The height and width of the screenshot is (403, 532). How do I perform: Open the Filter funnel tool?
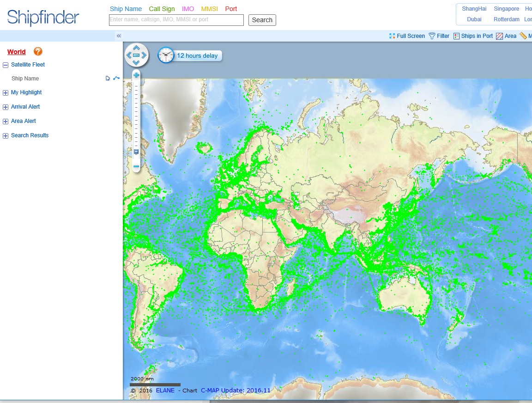[432, 36]
